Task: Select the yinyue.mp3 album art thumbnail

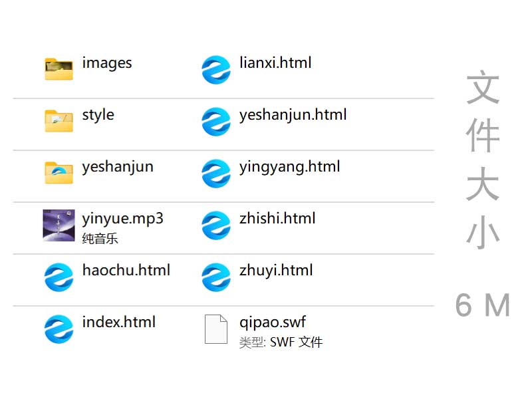Action: click(59, 225)
